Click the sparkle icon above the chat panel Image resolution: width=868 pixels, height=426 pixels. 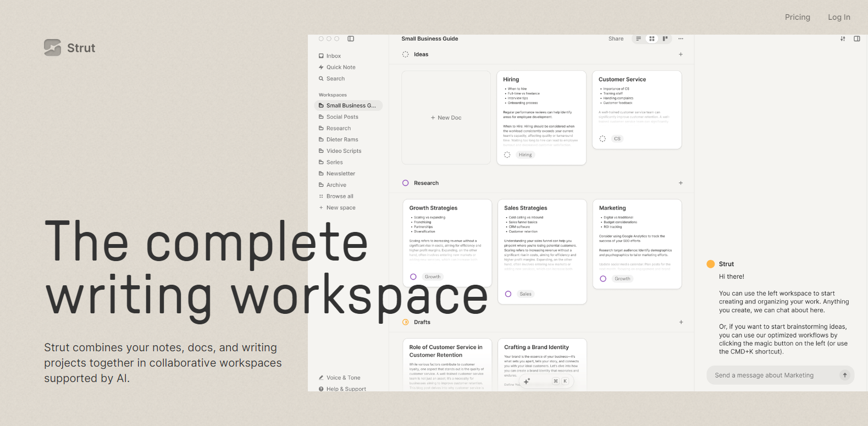(x=843, y=38)
